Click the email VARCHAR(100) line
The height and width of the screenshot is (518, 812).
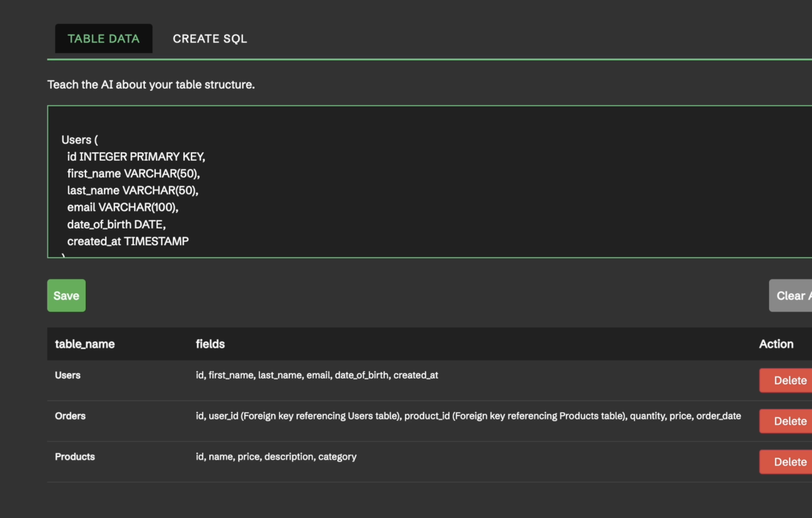click(123, 207)
